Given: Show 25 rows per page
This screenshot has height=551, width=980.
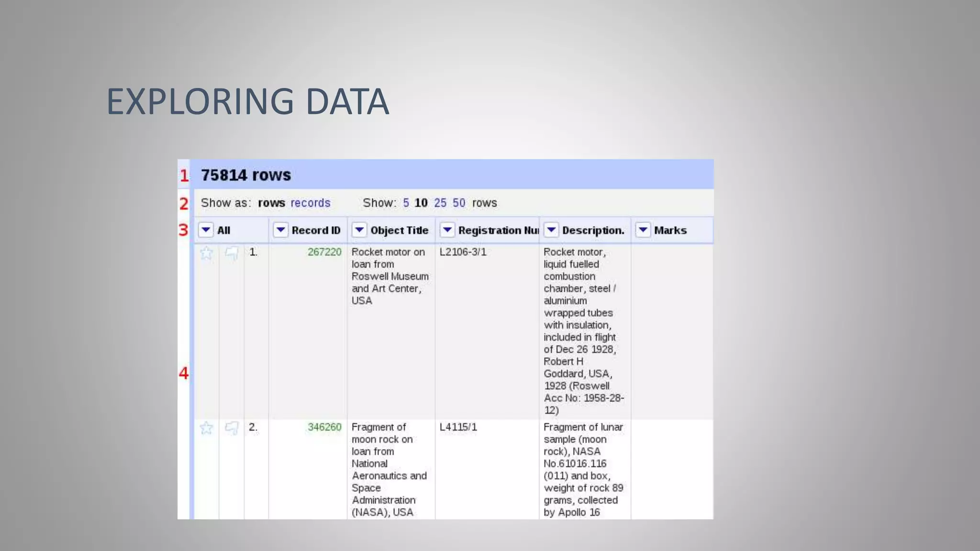Looking at the screenshot, I should 440,203.
